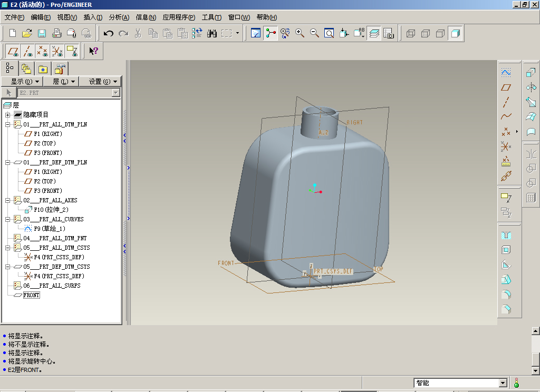
Task: Open an existing file via the folder icon
Action: click(27, 33)
